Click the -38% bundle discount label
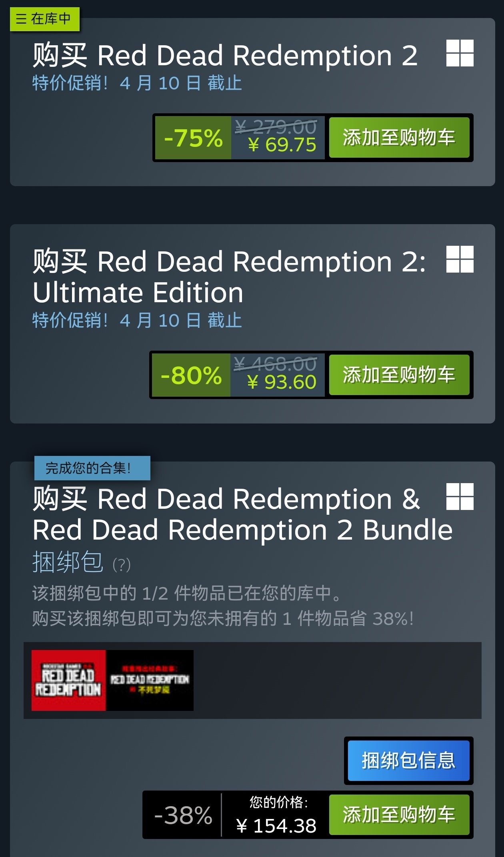 pyautogui.click(x=183, y=815)
